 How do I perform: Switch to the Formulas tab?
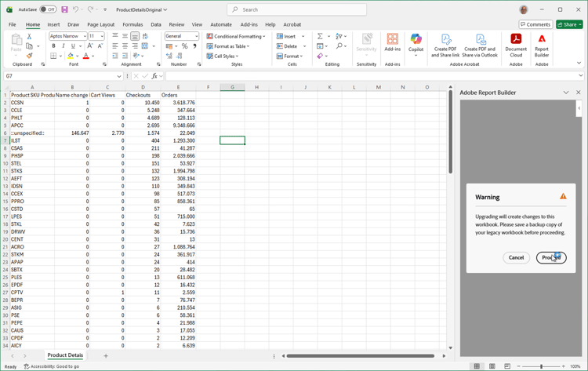click(x=132, y=24)
